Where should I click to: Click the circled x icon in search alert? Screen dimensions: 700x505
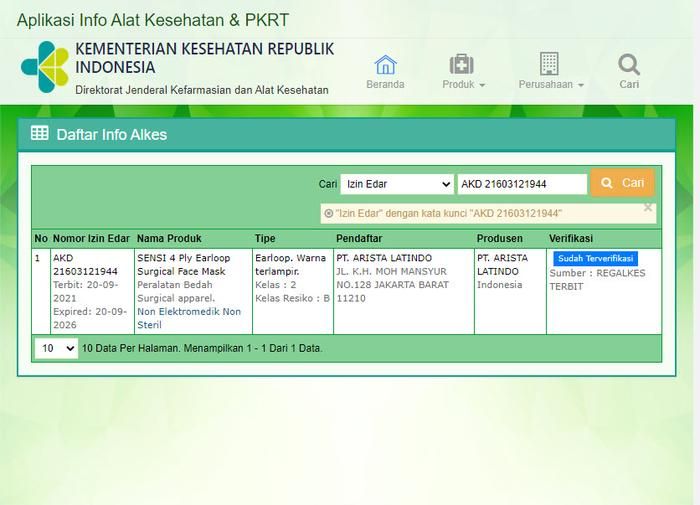(329, 213)
